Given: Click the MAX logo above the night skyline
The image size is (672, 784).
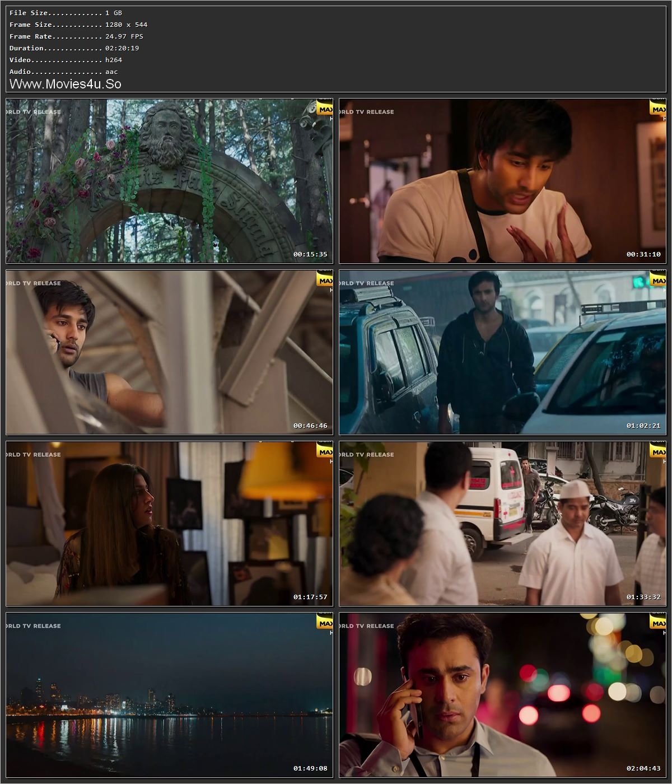Looking at the screenshot, I should 325,623.
